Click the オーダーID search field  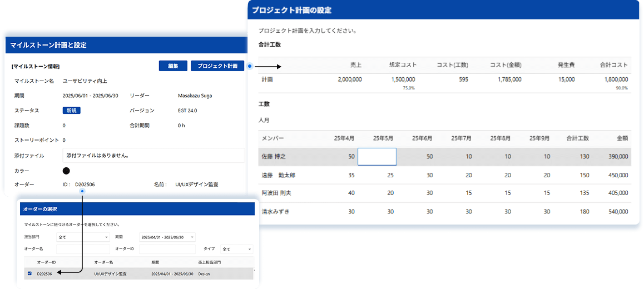coord(167,250)
